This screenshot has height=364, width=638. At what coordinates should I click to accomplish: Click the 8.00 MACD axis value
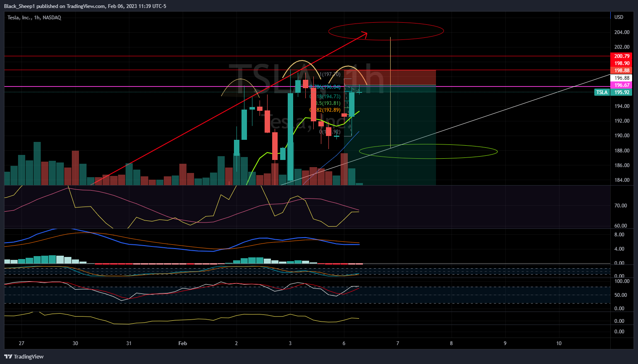coord(619,235)
